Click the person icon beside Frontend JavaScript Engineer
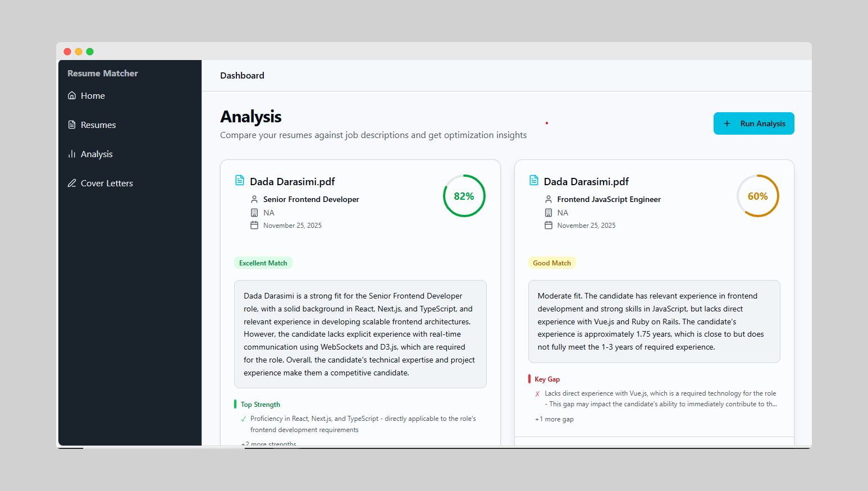Image resolution: width=868 pixels, height=491 pixels. coord(549,199)
